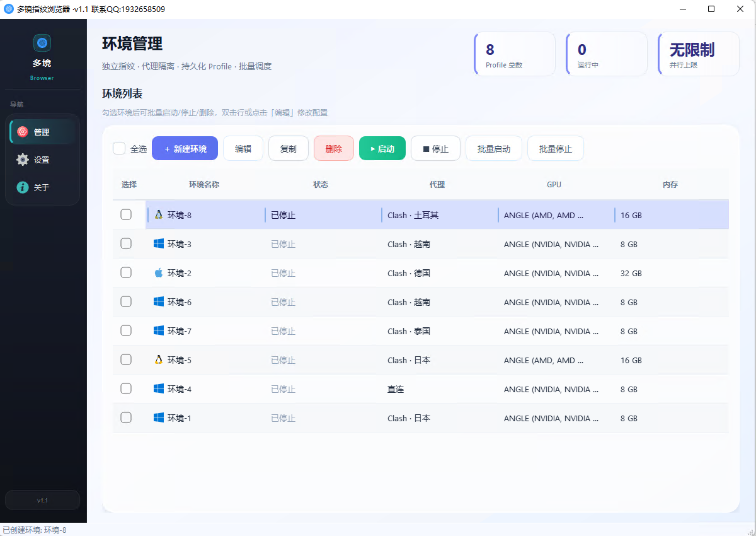This screenshot has width=756, height=536.
Task: Click the Profile 总数 stat card
Action: pyautogui.click(x=515, y=54)
